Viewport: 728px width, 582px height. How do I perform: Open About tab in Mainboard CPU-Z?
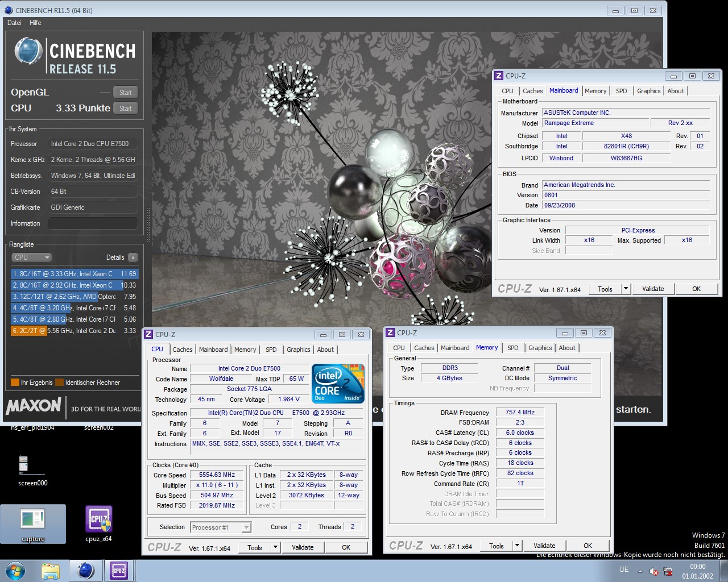click(676, 91)
